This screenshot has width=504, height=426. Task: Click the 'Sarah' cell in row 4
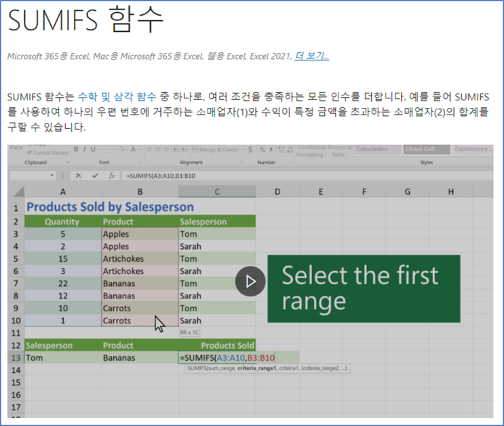click(217, 247)
